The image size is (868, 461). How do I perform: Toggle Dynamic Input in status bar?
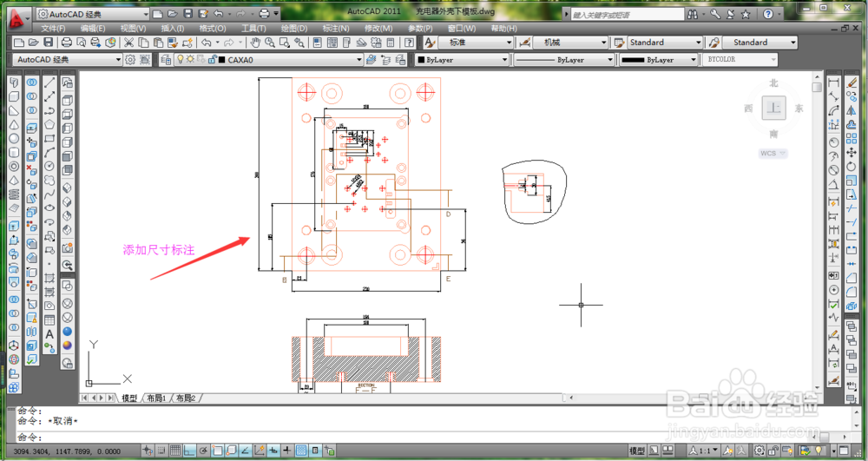point(273,451)
